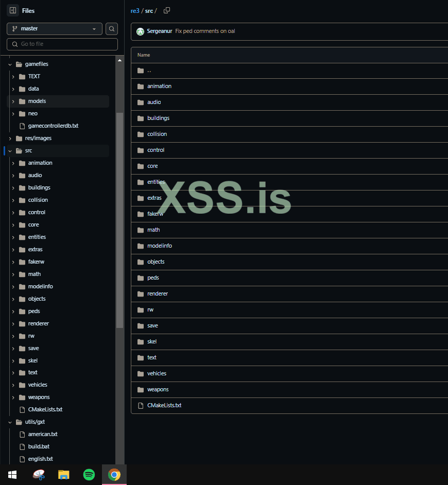Select control folder in sidebar tree
This screenshot has width=448, height=485.
coord(37,213)
